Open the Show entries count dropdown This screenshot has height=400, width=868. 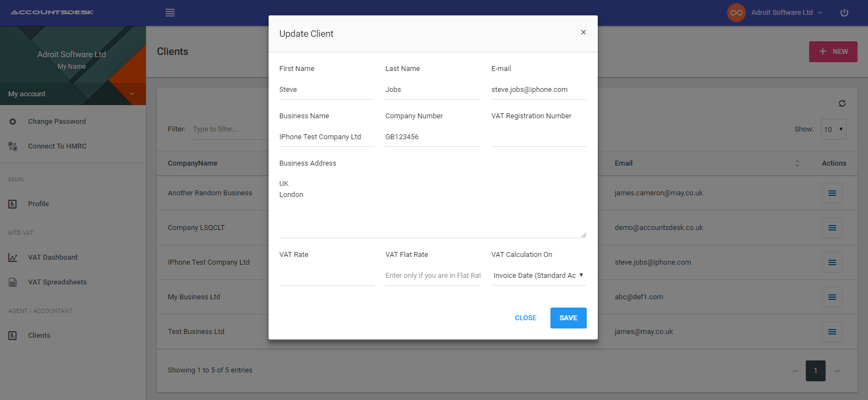coord(833,129)
